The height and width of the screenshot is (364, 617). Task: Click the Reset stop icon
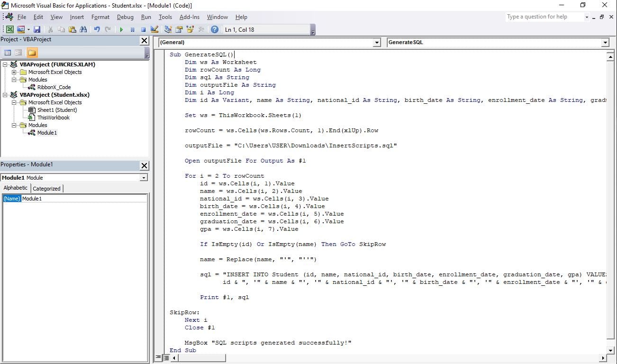coord(143,29)
